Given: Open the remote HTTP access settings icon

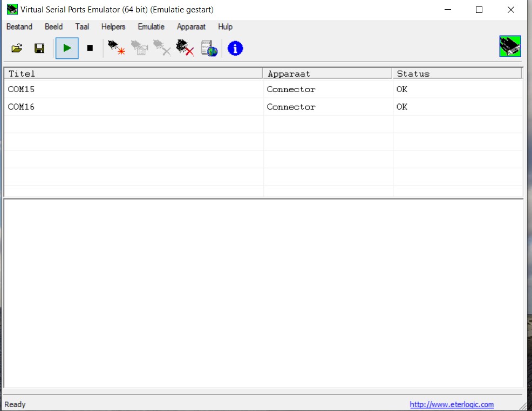Looking at the screenshot, I should coord(209,49).
